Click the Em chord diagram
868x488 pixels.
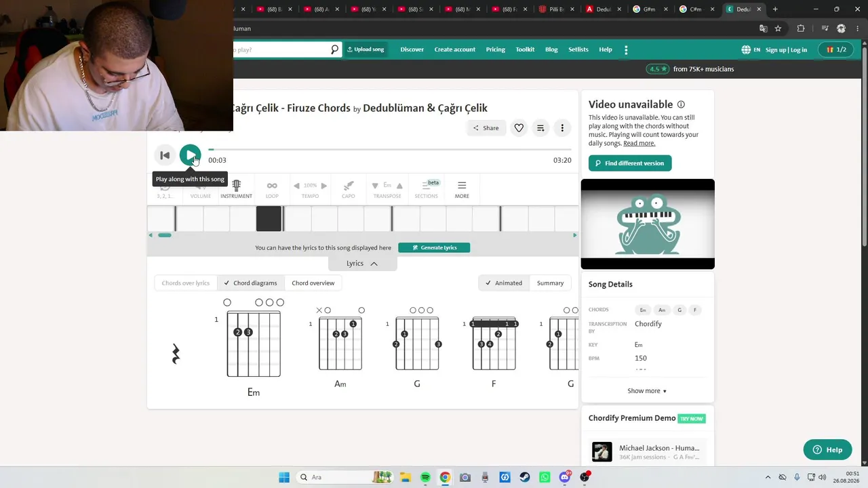[254, 346]
